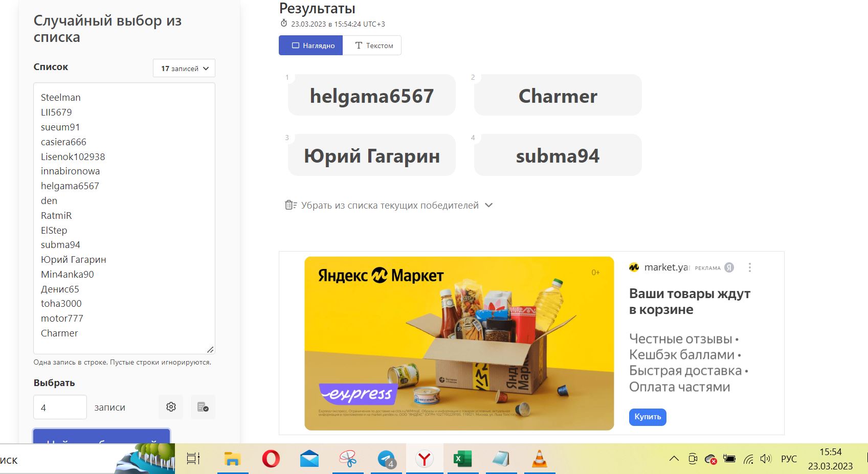Click "Steelman" in the list textarea
Image resolution: width=868 pixels, height=474 pixels.
pyautogui.click(x=61, y=97)
